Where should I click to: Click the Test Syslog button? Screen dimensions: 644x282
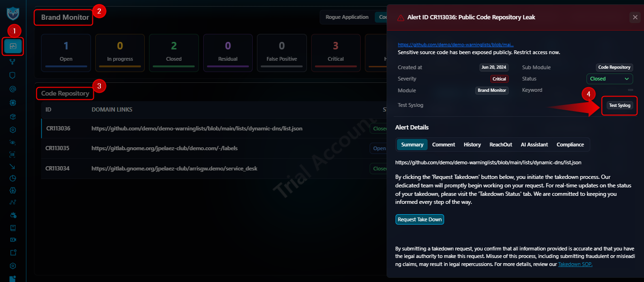(619, 105)
